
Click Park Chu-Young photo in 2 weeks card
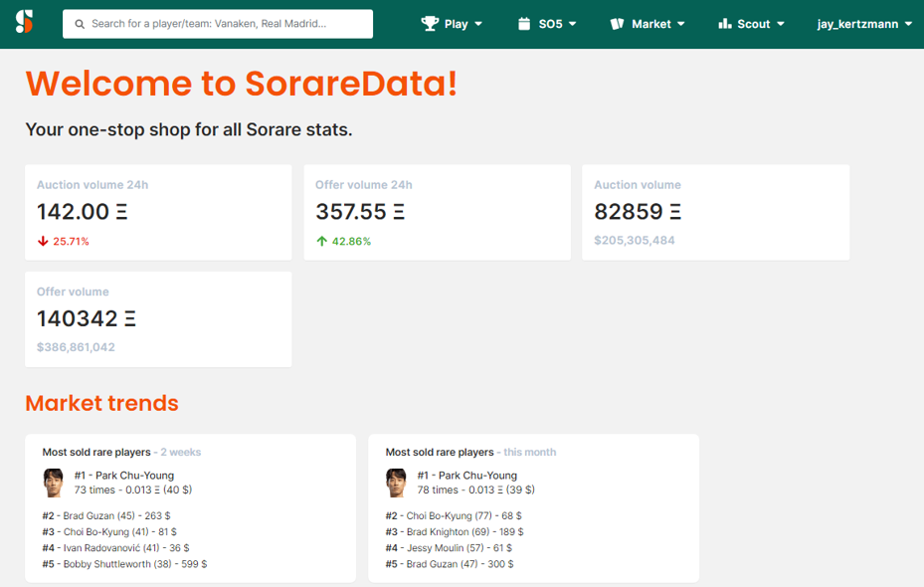tap(53, 483)
